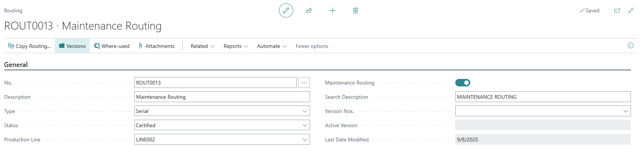Click the Copy Routing button

pyautogui.click(x=30, y=46)
